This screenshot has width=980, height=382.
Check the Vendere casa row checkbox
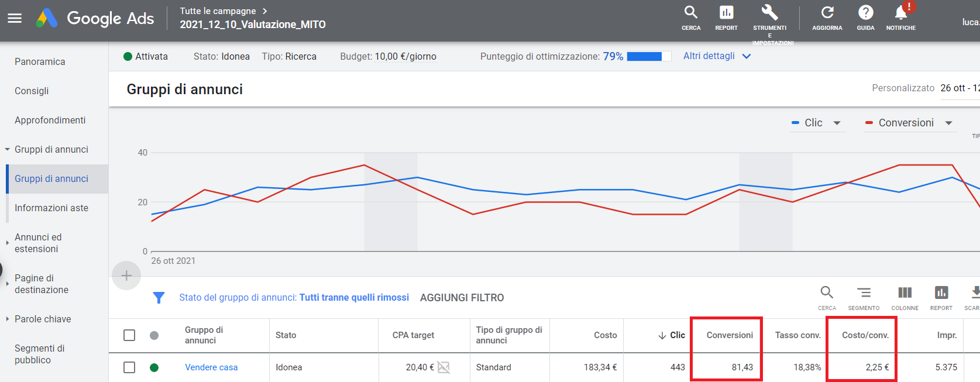[129, 367]
